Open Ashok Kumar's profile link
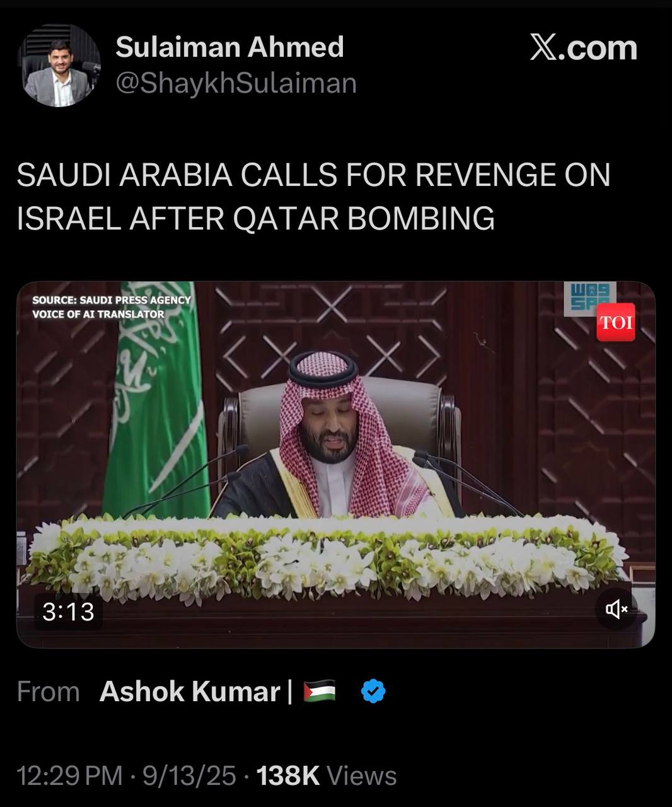 pos(190,692)
